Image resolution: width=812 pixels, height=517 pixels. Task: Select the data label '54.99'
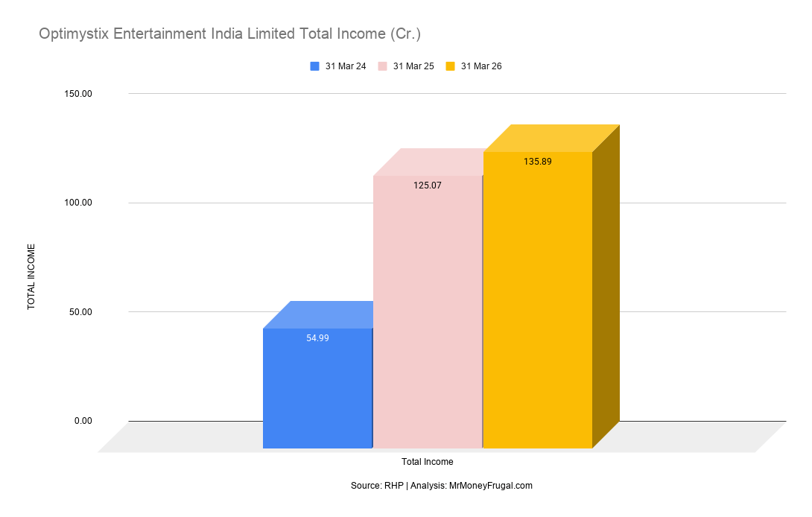point(317,338)
